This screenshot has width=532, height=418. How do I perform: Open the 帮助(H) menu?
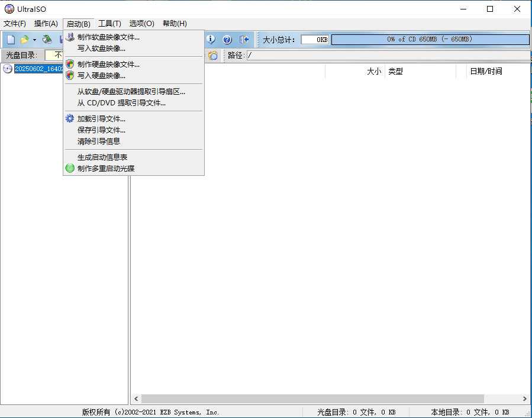175,24
